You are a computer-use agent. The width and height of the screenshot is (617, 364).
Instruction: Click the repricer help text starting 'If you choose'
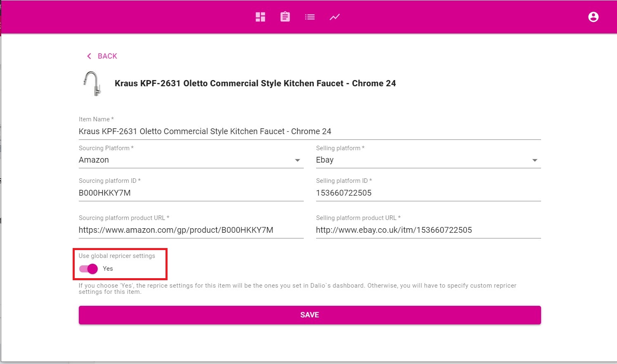pos(297,288)
